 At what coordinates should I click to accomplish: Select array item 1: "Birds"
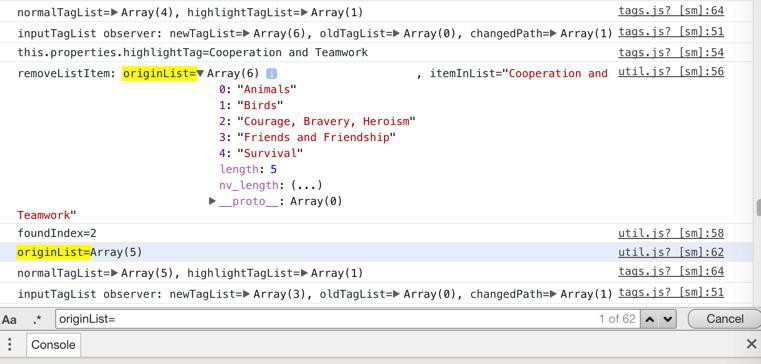point(251,105)
